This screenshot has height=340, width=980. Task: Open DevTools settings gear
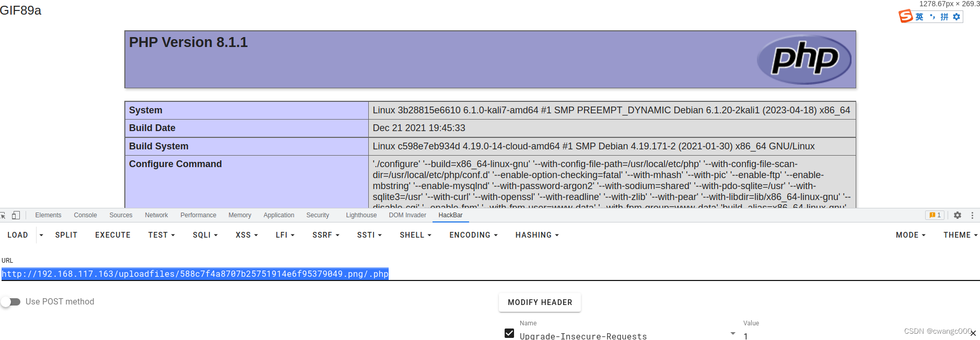(958, 215)
